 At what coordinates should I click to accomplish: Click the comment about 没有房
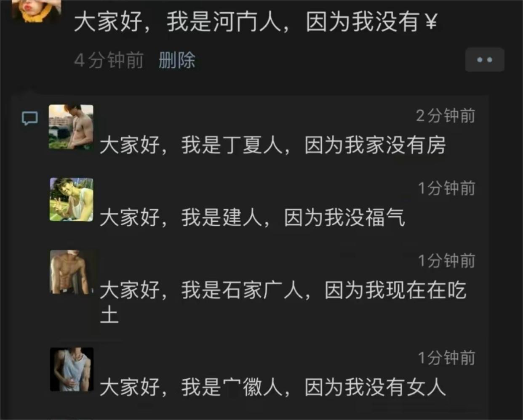pyautogui.click(x=273, y=145)
